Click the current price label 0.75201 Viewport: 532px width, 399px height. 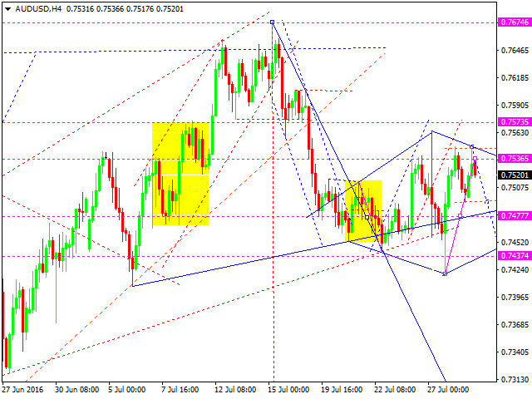515,175
